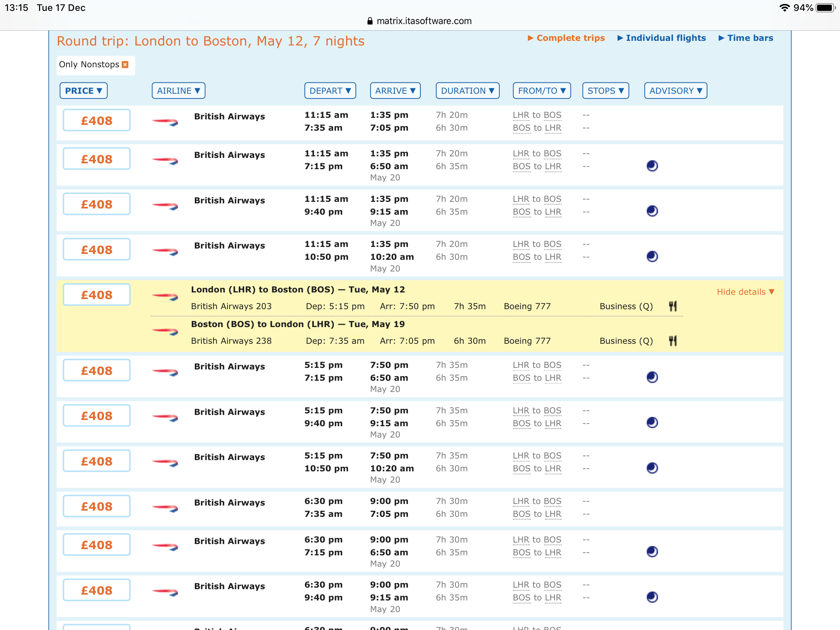Select £408 fare for 11:15 am / 9:40 pm trip
The width and height of the screenshot is (840, 630).
tap(96, 204)
